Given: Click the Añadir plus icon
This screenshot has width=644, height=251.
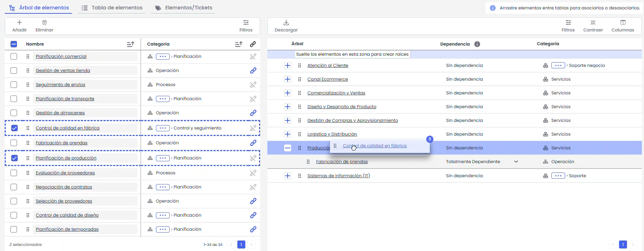Looking at the screenshot, I should (20, 23).
